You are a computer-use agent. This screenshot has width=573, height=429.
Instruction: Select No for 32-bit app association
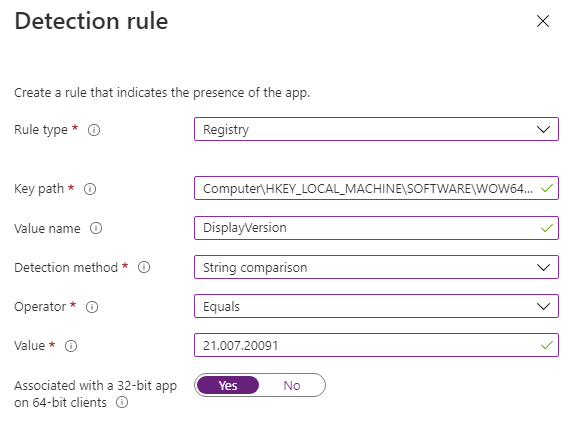[292, 385]
